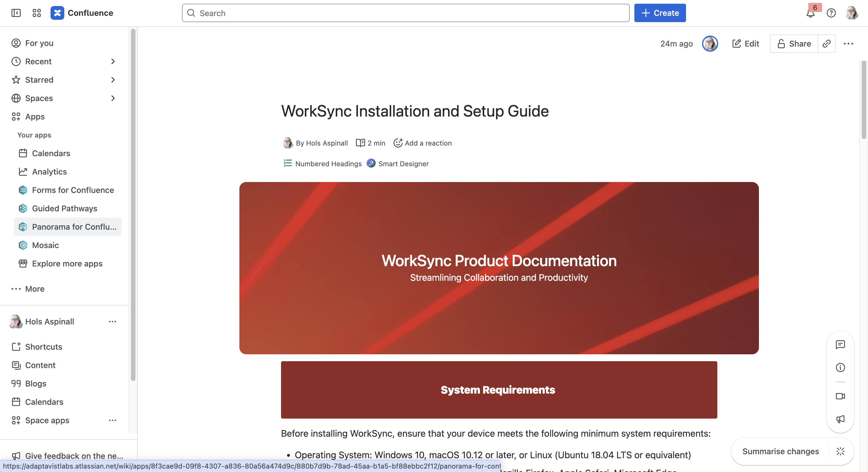868x472 pixels.
Task: Open Hols Aspinall space home
Action: click(x=50, y=321)
